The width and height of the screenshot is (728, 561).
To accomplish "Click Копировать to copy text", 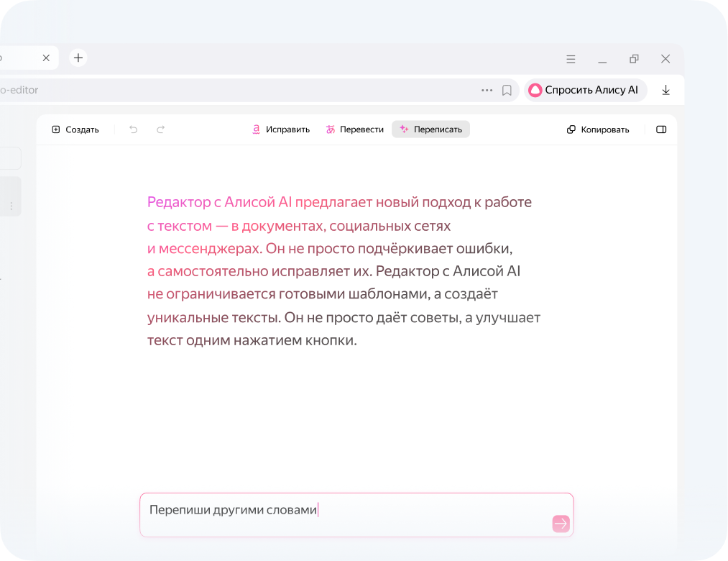I will tap(598, 129).
